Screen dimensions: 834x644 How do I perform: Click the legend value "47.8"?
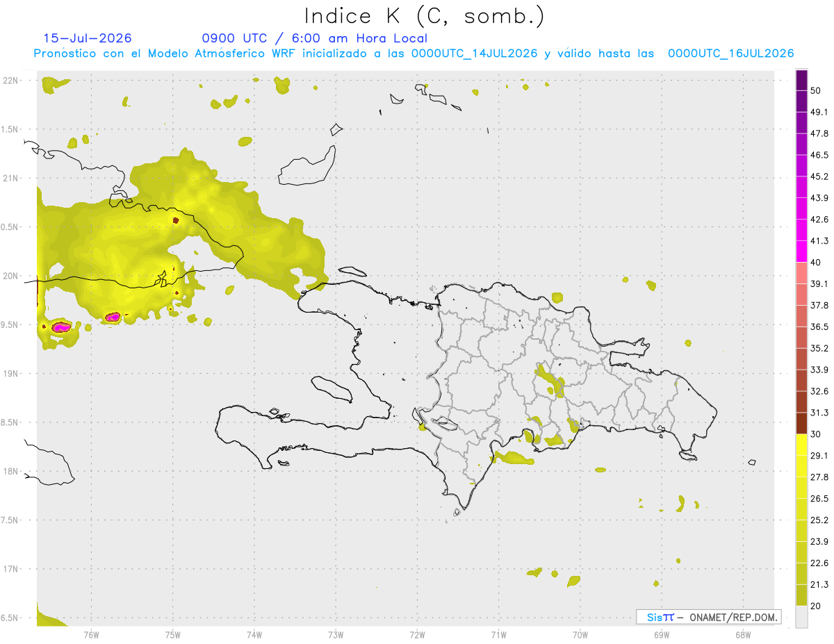point(819,133)
